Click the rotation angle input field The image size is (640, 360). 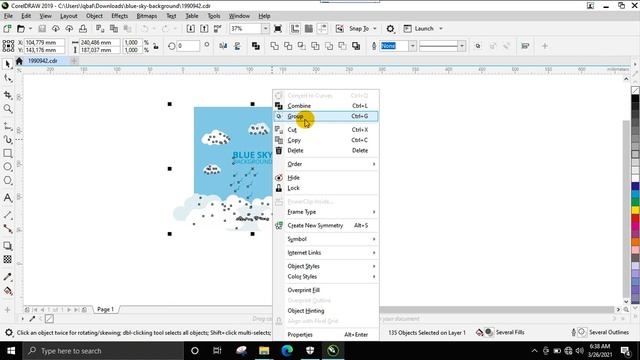[x=189, y=46]
